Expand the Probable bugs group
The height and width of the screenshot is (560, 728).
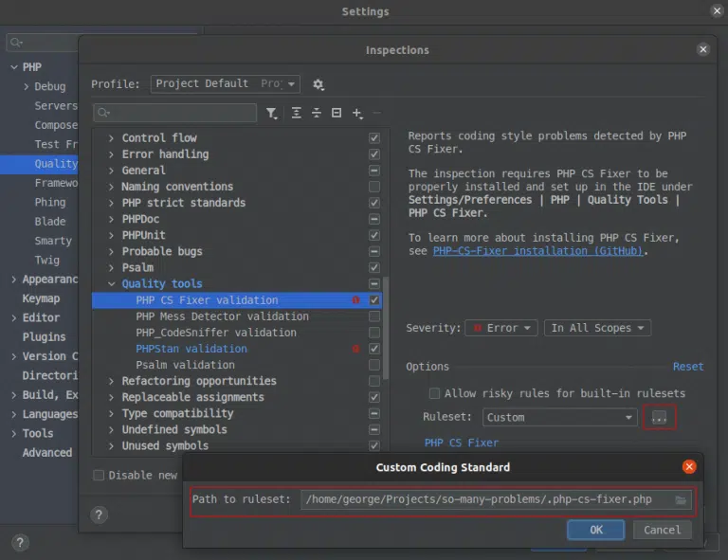pyautogui.click(x=111, y=251)
